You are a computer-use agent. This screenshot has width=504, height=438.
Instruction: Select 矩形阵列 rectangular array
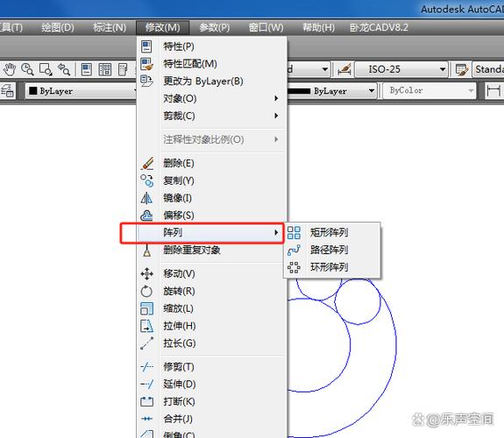coord(332,232)
